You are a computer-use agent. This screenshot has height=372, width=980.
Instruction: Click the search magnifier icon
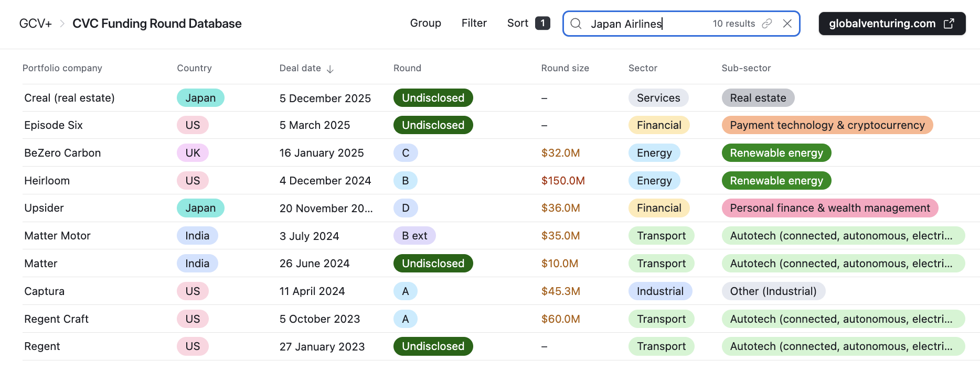[576, 24]
